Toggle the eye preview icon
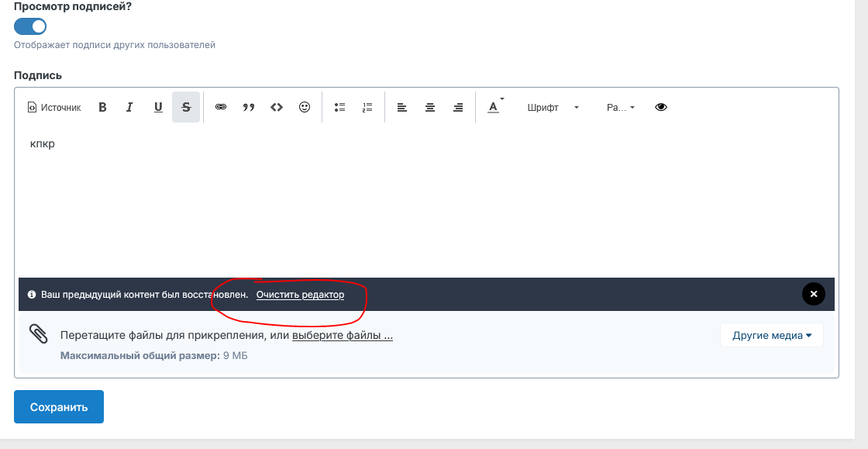This screenshot has height=449, width=868. tap(661, 108)
